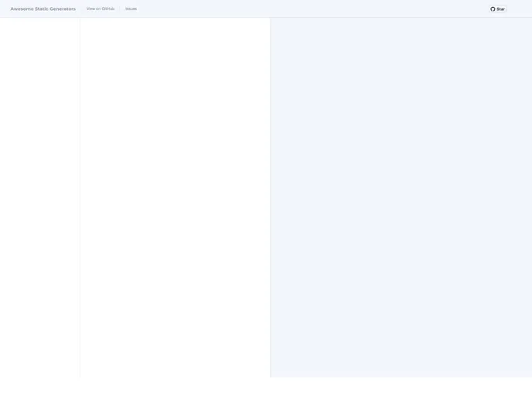Click header space between Issues and Star
Screen dimensions: 532x396
click(309, 9)
